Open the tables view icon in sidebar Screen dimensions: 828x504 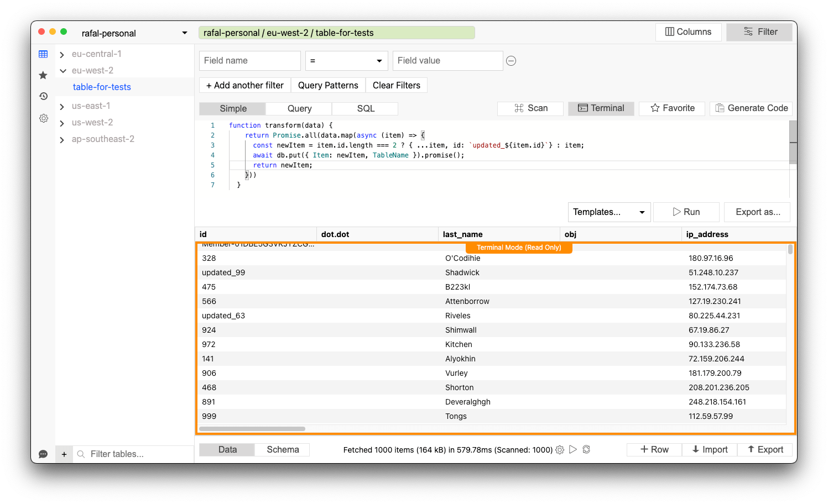(x=43, y=54)
